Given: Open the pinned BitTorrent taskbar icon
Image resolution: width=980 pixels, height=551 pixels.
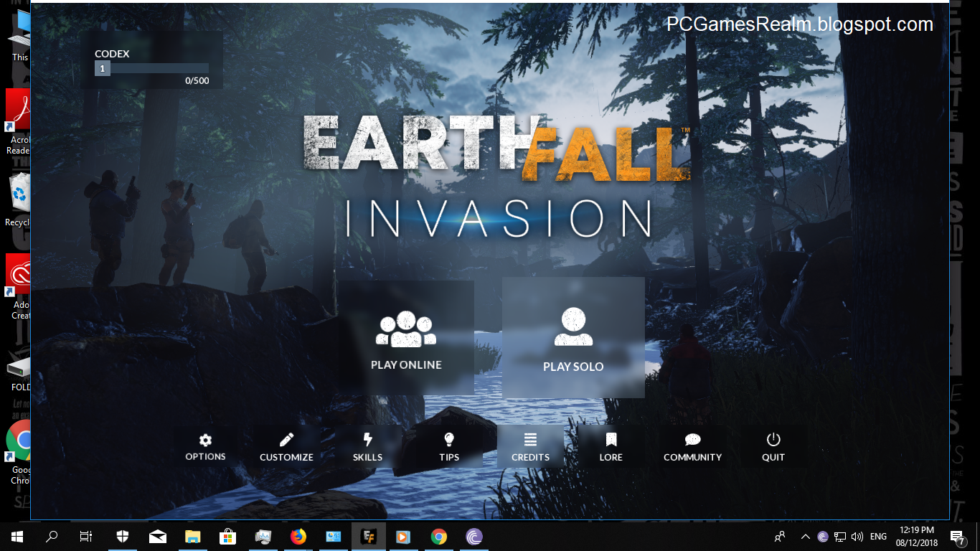Looking at the screenshot, I should click(x=474, y=537).
